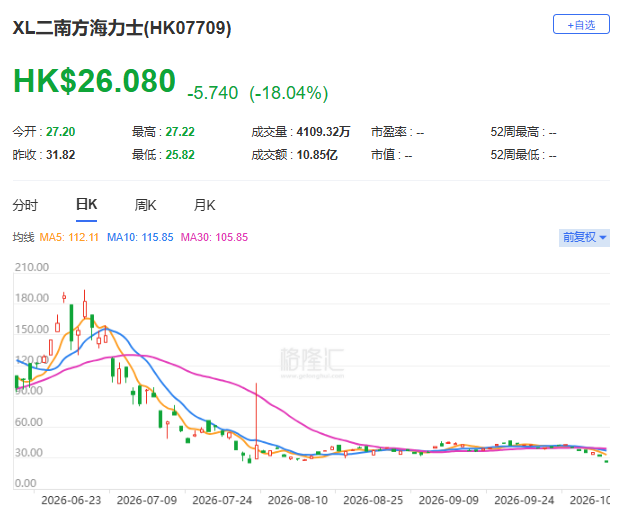Screen dimensions: 635x510
Task: Click the stock title XL二南方海力士(HK07709)
Action: (122, 28)
